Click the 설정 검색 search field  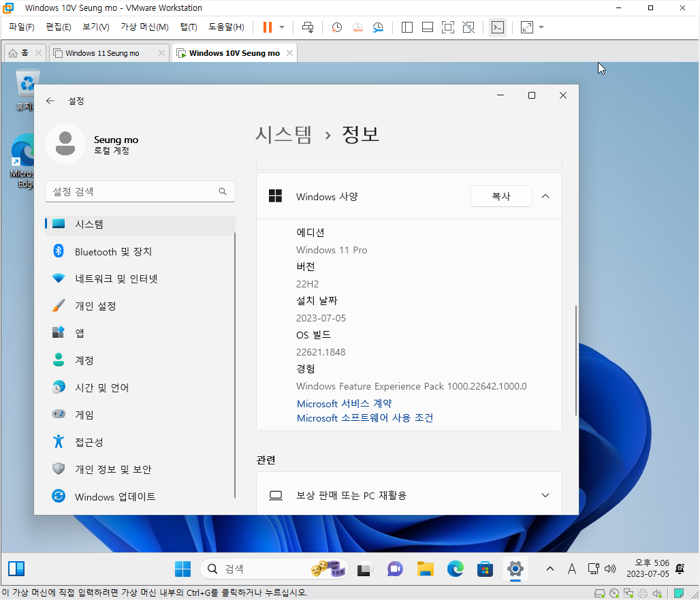(140, 191)
